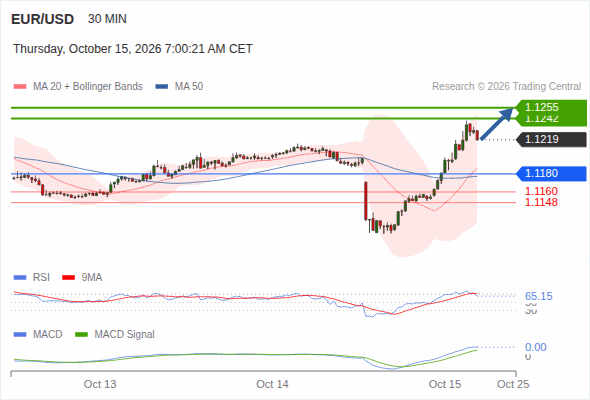
Task: Click the 1.1160 red support level label
Action: coord(541,191)
